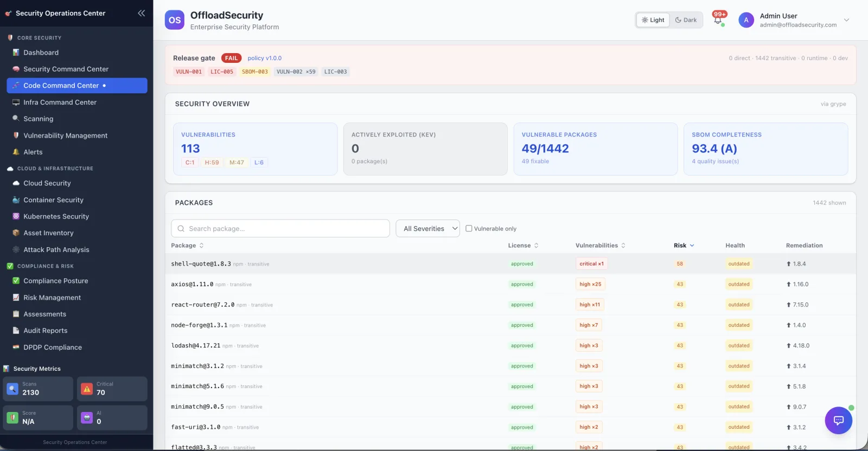Open the notifications bell

[x=718, y=20]
